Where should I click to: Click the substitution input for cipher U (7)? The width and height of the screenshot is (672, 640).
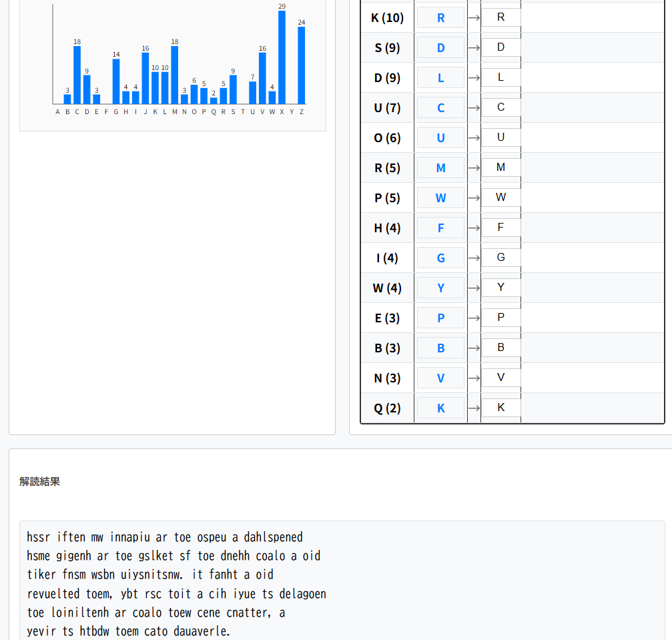click(x=500, y=107)
